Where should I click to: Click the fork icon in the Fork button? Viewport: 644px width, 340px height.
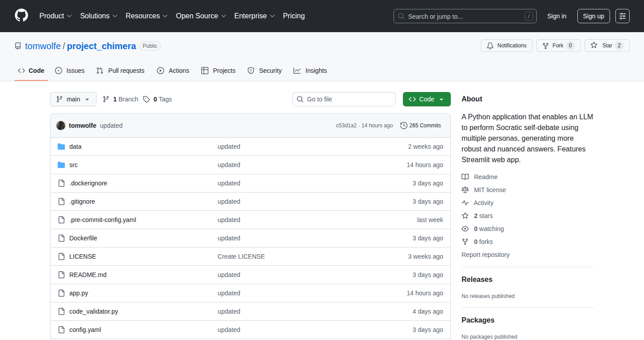pyautogui.click(x=546, y=46)
